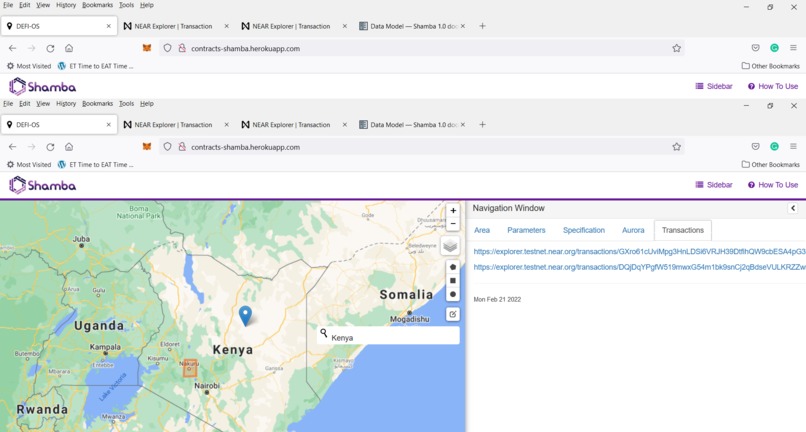Zoom out on the map with minus button

point(453,224)
